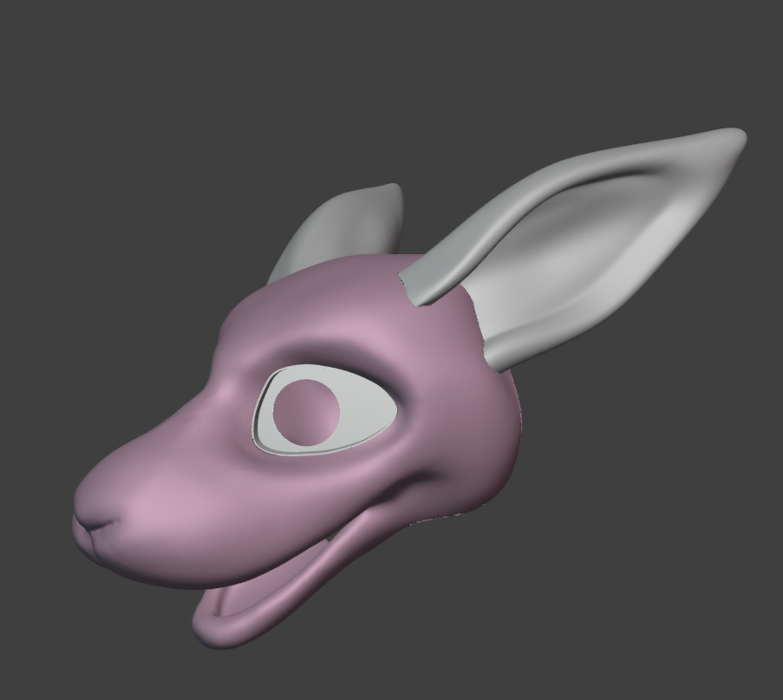Click the pink forehead of the head mesh
783x700 pixels.
320,310
